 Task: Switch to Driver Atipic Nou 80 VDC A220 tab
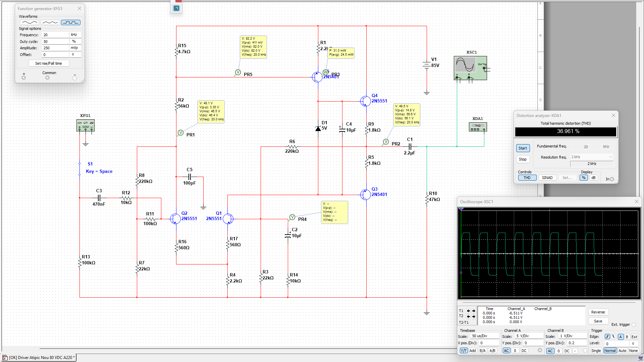tap(39, 358)
